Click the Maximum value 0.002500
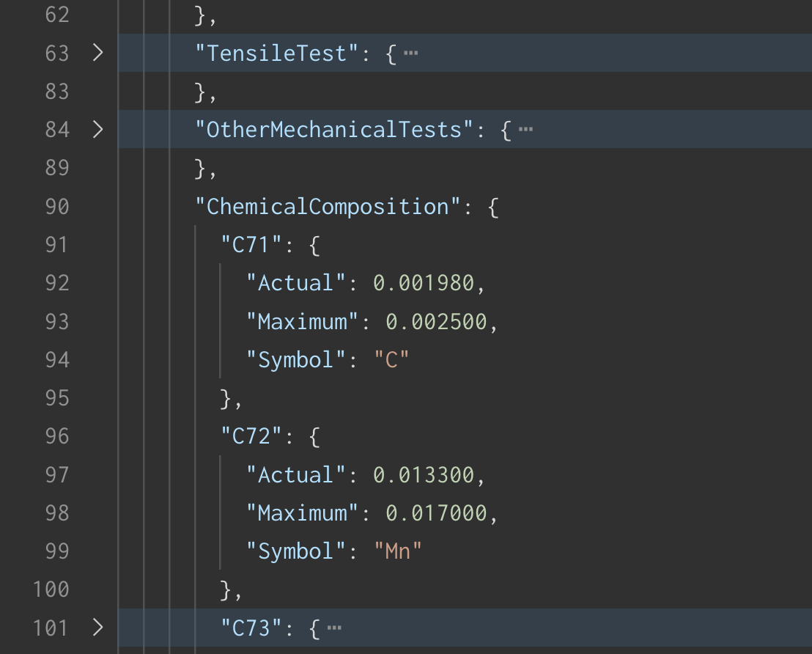The width and height of the screenshot is (812, 654). pyautogui.click(x=436, y=321)
